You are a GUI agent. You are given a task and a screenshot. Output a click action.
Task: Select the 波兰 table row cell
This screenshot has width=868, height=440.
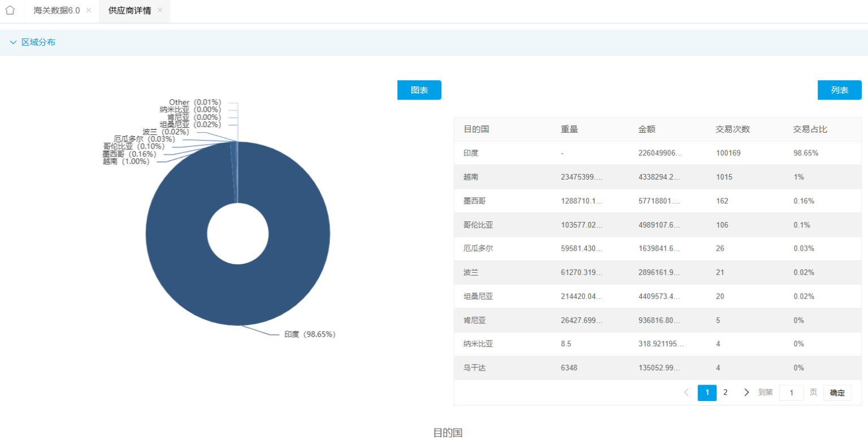tap(471, 272)
